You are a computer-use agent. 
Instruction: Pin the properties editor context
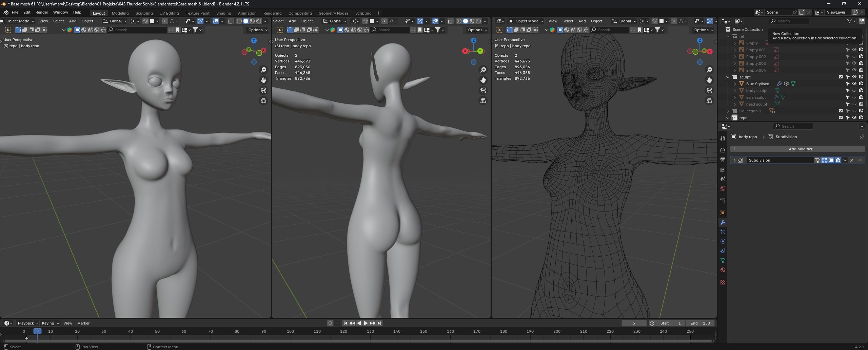[862, 137]
